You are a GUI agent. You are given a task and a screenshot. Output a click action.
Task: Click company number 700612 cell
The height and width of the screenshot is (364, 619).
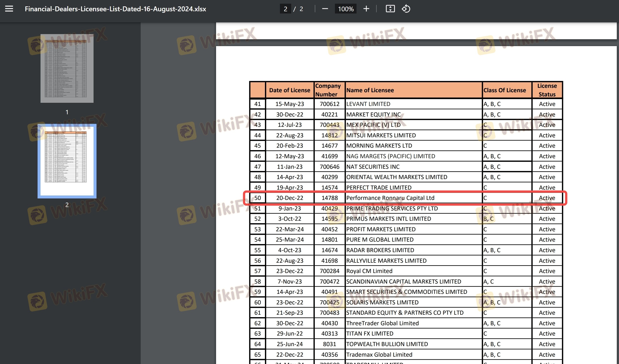(x=330, y=104)
